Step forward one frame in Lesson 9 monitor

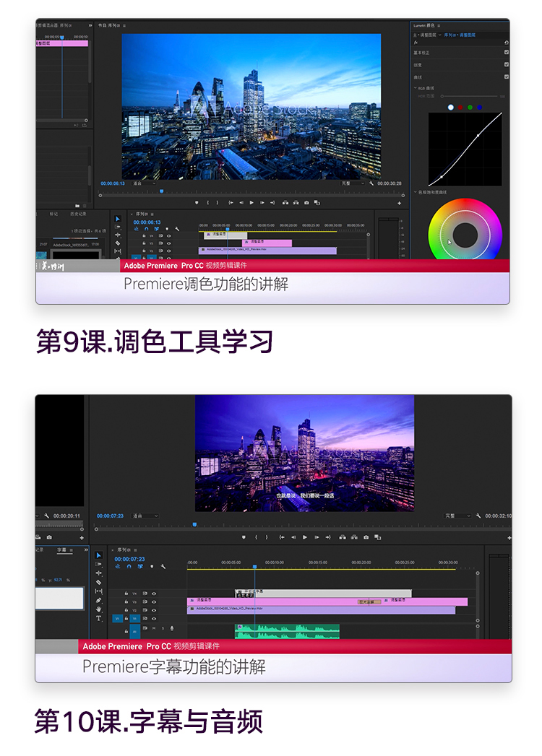click(x=262, y=202)
